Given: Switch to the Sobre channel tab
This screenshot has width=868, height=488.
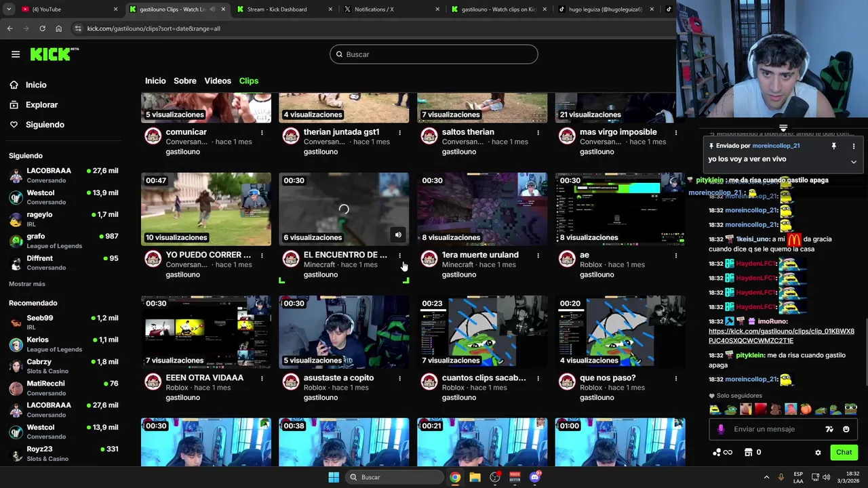Looking at the screenshot, I should click(x=185, y=81).
